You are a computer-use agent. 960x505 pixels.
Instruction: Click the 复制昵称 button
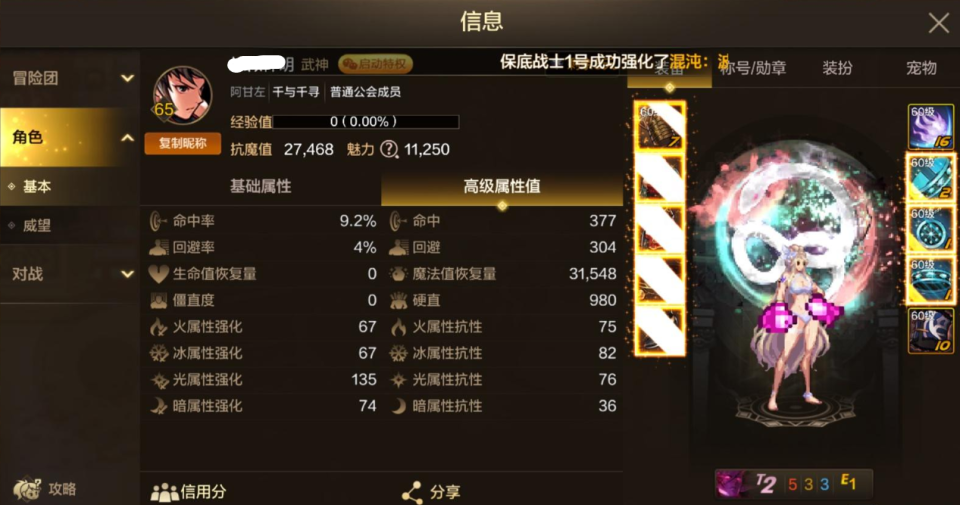(x=182, y=143)
